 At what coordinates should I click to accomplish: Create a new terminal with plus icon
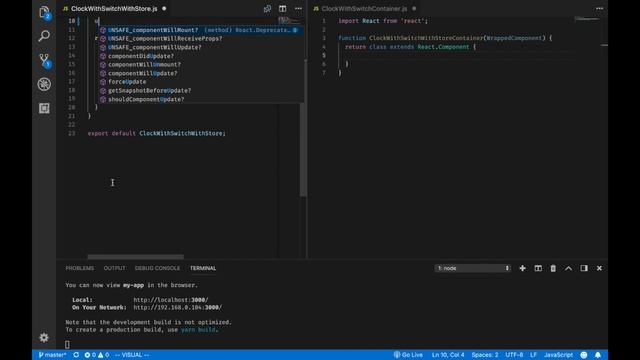[x=522, y=268]
